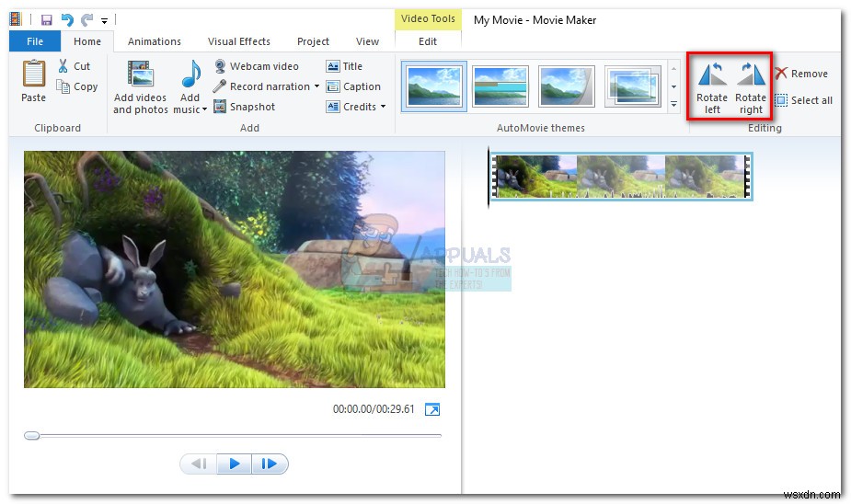This screenshot has height=504, width=851.
Task: Click the black playhead marker in storyboard
Action: (489, 177)
